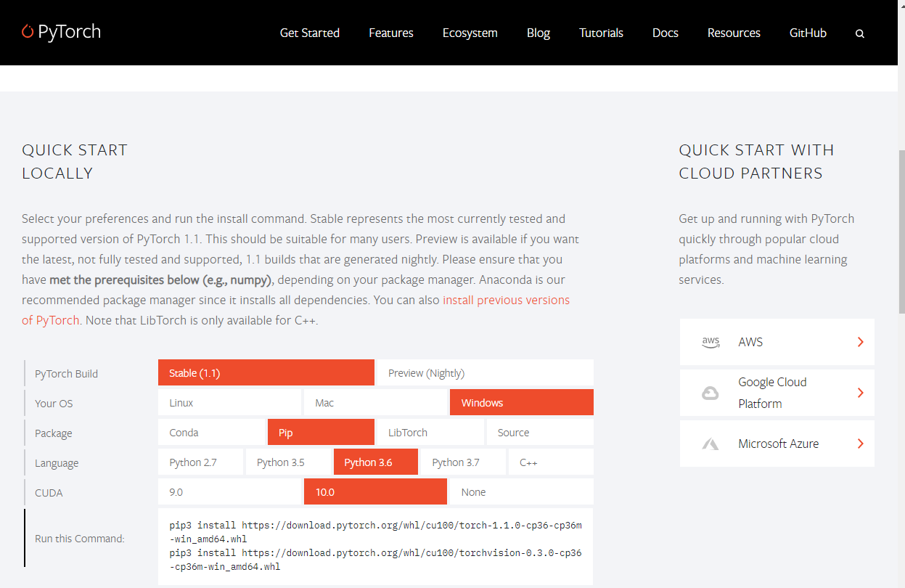
Task: Select Stable (1.1) build option
Action: [x=266, y=372]
